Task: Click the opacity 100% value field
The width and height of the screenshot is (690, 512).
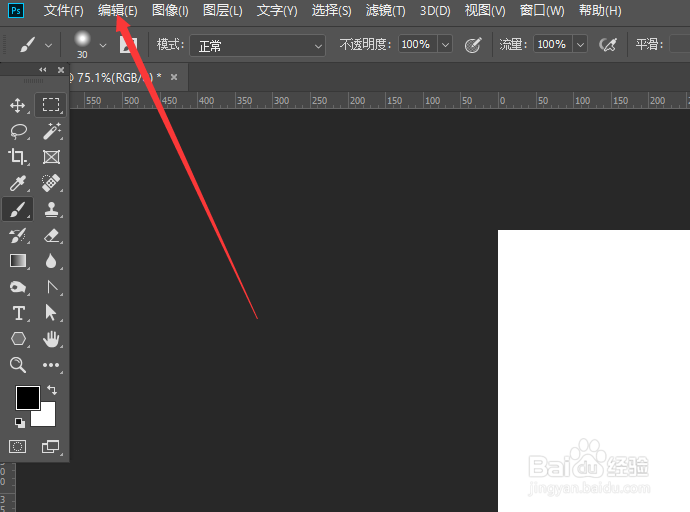Action: pyautogui.click(x=418, y=44)
